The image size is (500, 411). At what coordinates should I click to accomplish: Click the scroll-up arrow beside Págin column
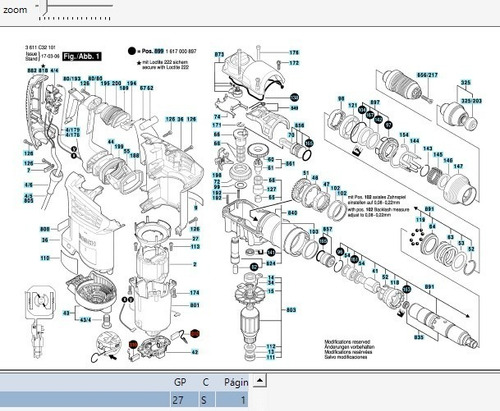[x=260, y=381]
